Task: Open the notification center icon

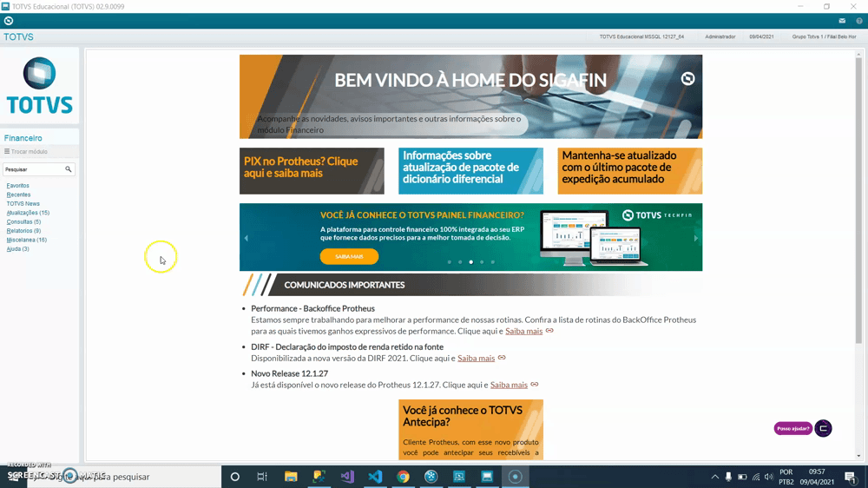Action: 851,477
